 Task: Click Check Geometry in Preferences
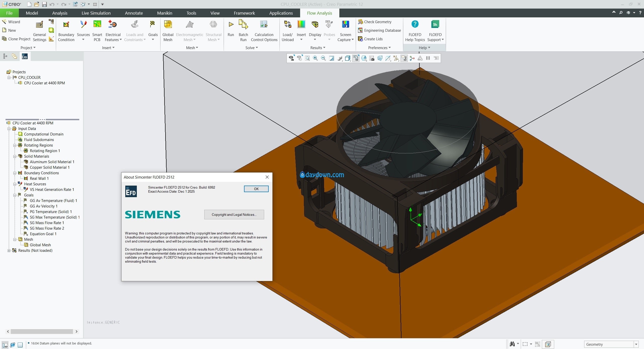pyautogui.click(x=375, y=22)
